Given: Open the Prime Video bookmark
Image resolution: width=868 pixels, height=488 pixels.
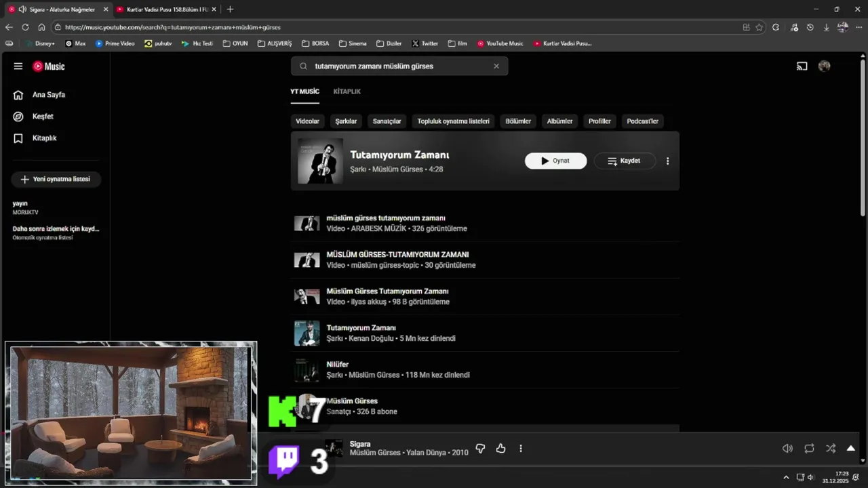Looking at the screenshot, I should (115, 43).
